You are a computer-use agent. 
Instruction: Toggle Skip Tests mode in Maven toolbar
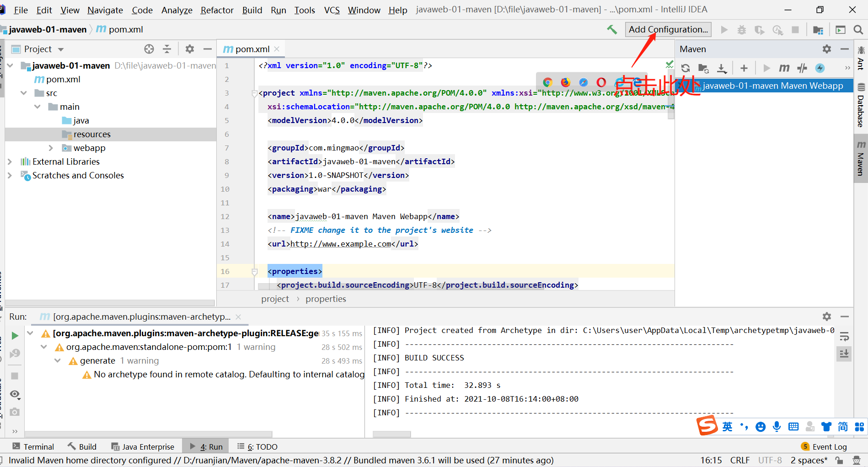click(x=820, y=68)
